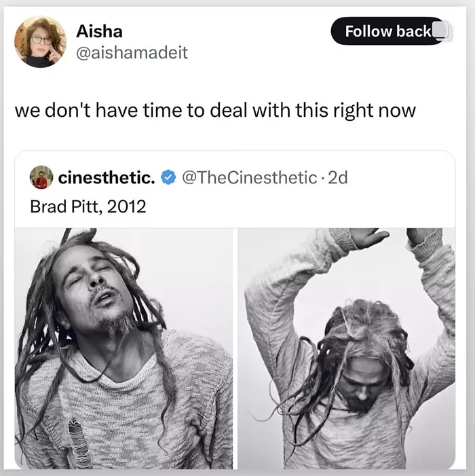Click the cinesthetic. account avatar
Screen dimensions: 475x476
(41, 177)
